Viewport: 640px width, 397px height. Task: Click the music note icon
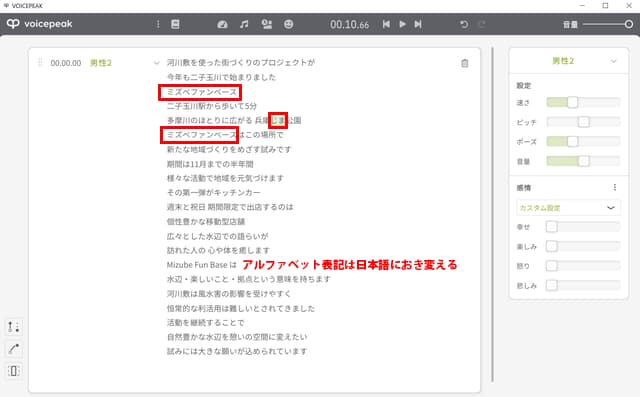point(244,24)
